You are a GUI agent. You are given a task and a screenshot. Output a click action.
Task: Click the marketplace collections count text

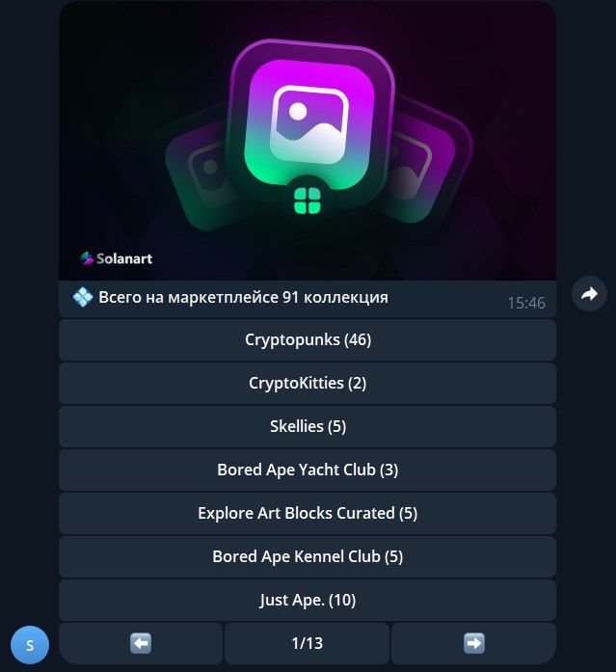tap(243, 297)
